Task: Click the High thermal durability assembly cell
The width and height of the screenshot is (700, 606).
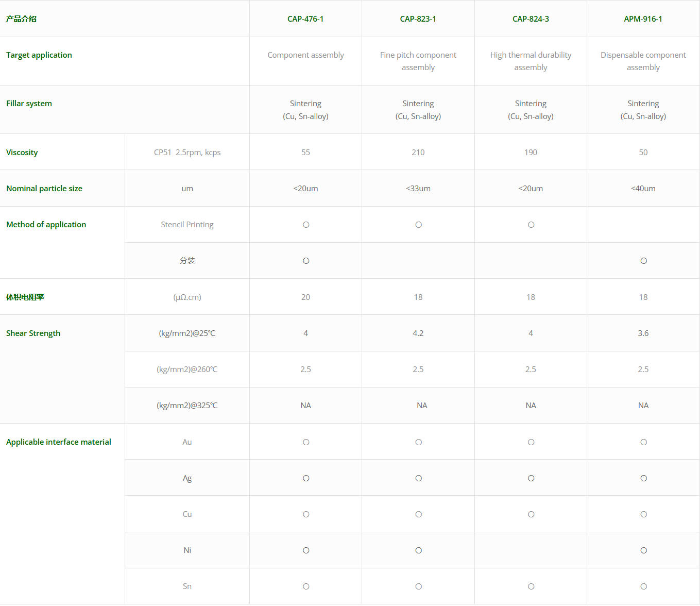Action: click(531, 61)
